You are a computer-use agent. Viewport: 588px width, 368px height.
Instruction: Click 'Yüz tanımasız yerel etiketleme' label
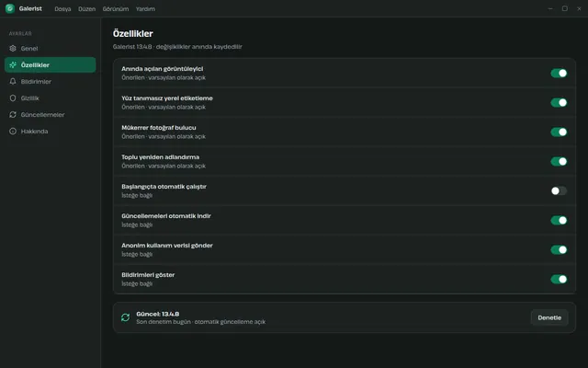[x=167, y=98]
